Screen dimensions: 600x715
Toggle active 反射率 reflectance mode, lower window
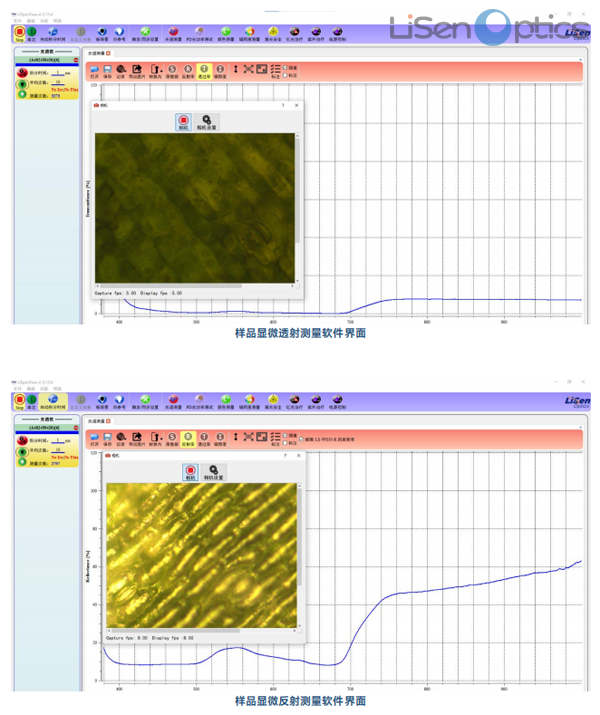pos(188,439)
